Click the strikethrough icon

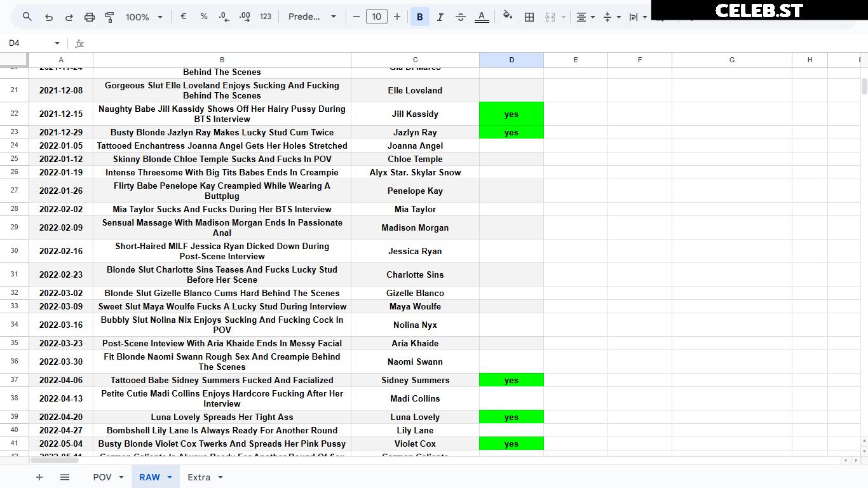461,17
